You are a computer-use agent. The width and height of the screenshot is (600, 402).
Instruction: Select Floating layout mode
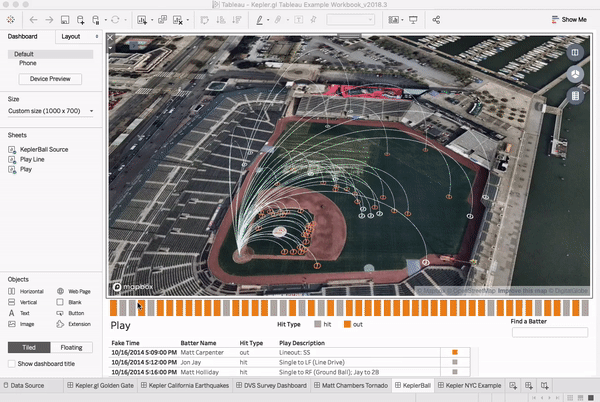pyautogui.click(x=72, y=347)
